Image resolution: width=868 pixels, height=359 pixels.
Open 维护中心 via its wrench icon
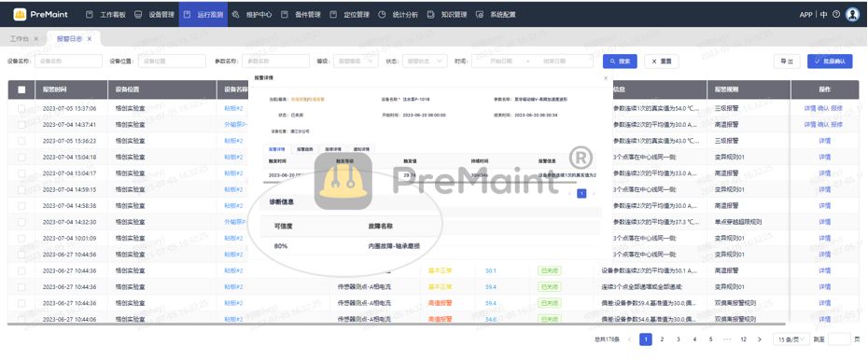236,15
